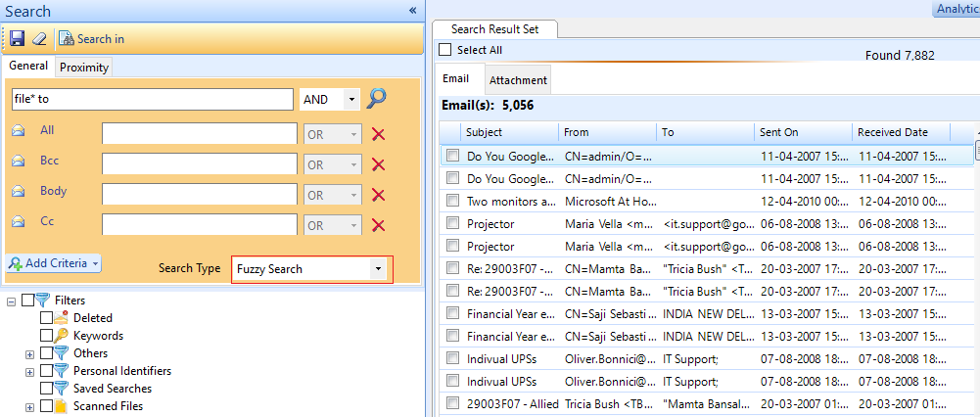The width and height of the screenshot is (980, 417).
Task: Sort results by To column header
Action: click(x=706, y=132)
